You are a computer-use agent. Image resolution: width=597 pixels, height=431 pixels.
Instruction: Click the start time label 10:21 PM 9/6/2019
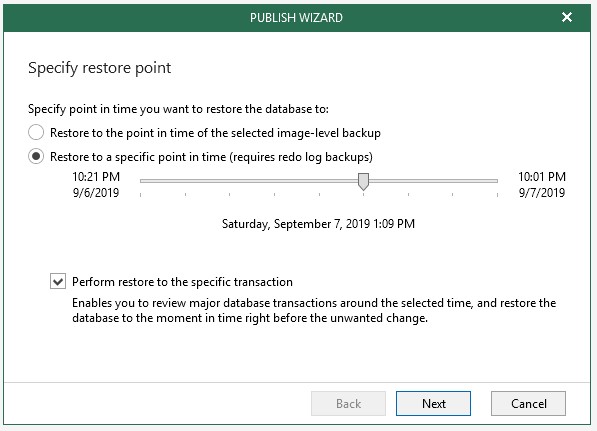pos(96,185)
